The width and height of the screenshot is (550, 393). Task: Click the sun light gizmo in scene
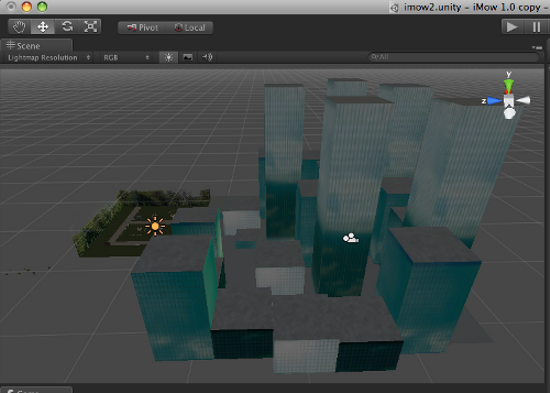155,226
